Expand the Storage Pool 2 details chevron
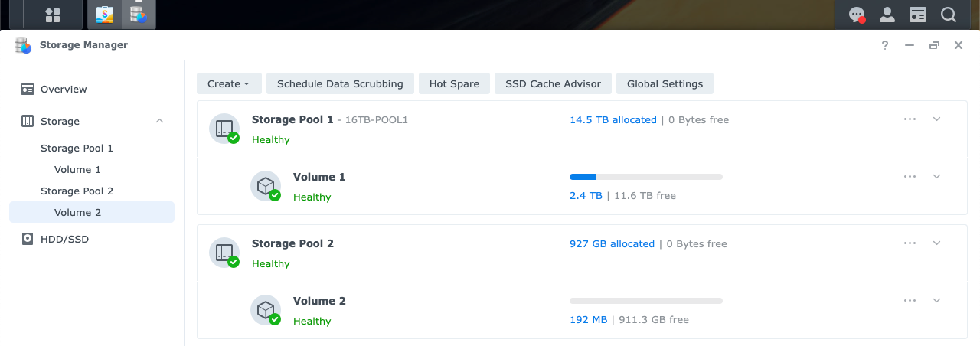 (x=936, y=243)
